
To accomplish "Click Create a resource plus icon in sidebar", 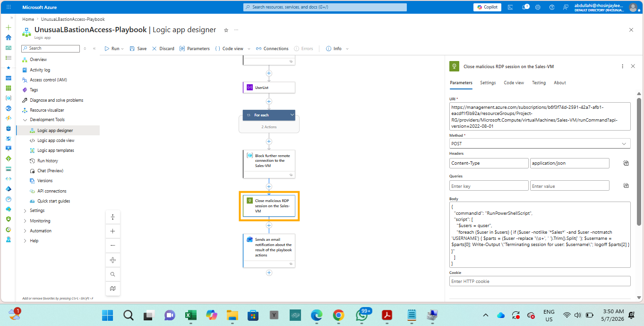I will (x=8, y=27).
